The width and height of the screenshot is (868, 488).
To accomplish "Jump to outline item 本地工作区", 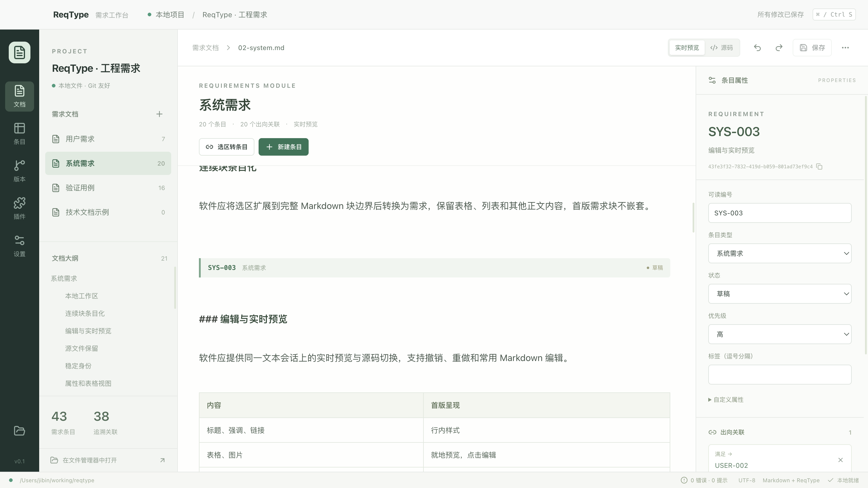I will pos(82,296).
